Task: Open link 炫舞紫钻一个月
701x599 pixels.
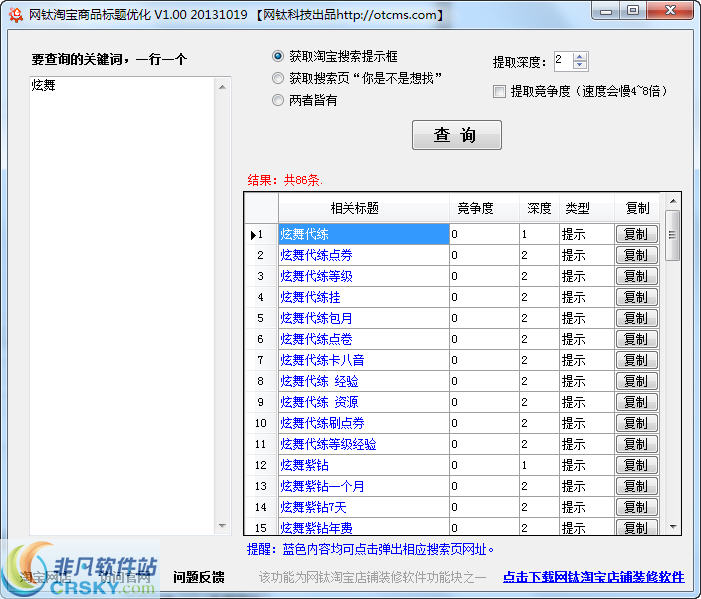Action: click(x=322, y=486)
